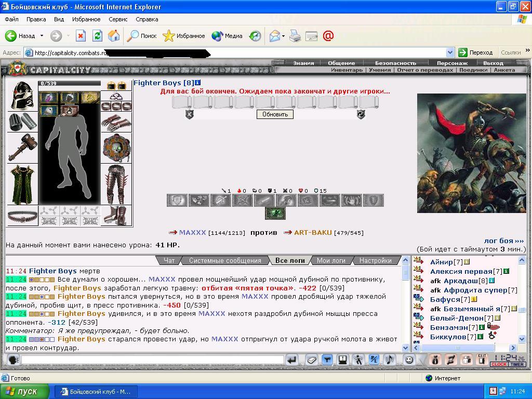Open the пуск Start menu

pos(24,391)
